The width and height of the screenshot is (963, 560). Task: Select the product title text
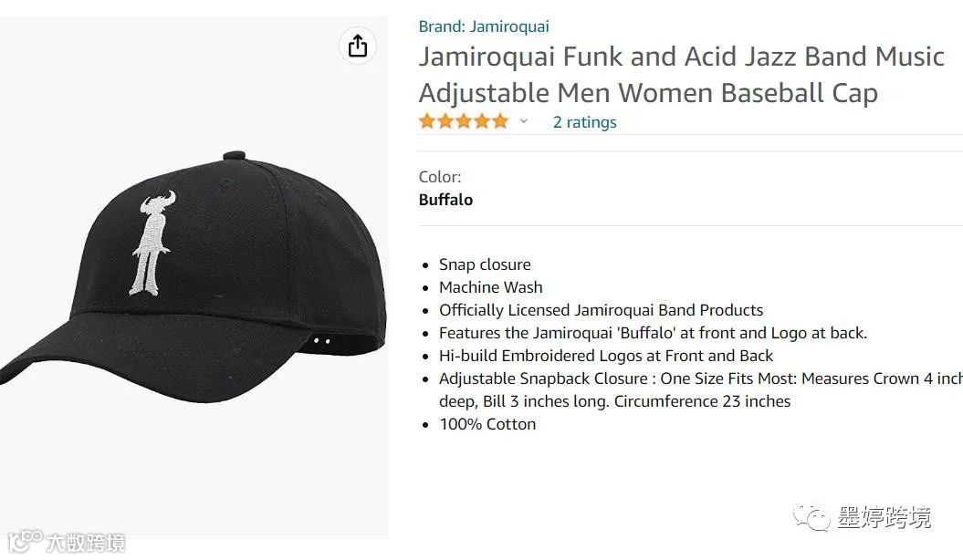click(681, 74)
